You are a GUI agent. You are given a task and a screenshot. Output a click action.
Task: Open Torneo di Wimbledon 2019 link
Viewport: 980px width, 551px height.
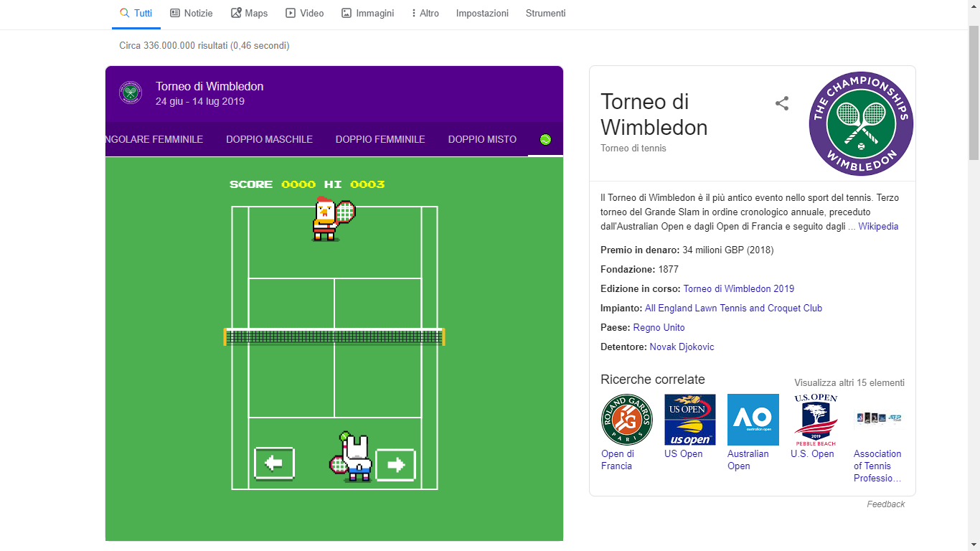[739, 288]
